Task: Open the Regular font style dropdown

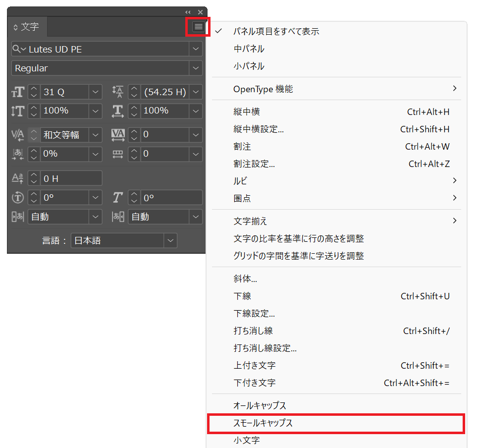Action: point(196,68)
